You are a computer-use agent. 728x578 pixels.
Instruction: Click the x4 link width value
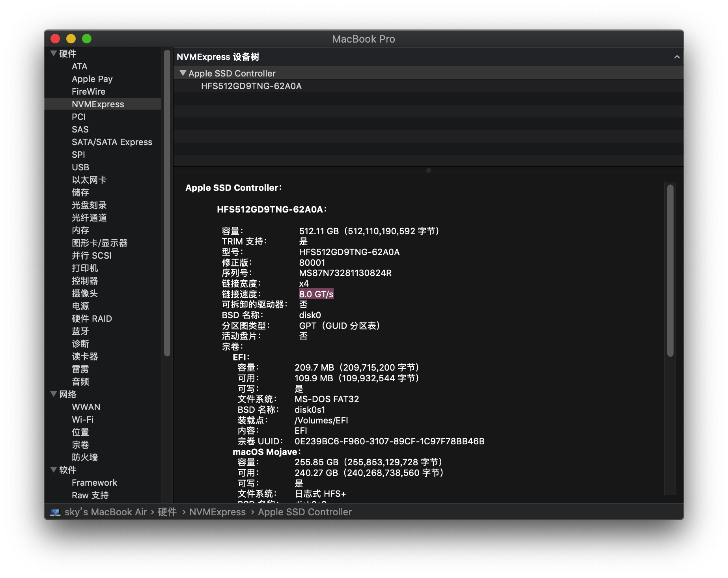click(x=304, y=283)
